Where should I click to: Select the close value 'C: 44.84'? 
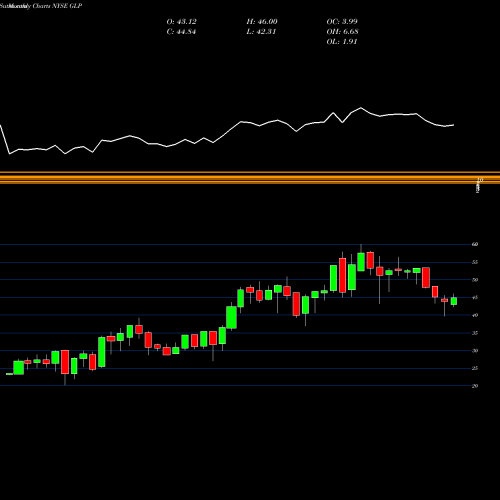181,32
